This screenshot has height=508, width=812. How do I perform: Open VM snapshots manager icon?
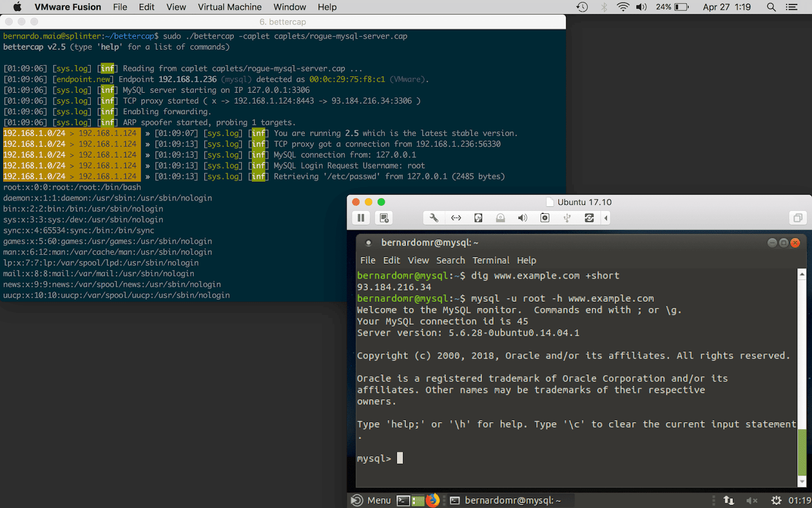pos(384,218)
